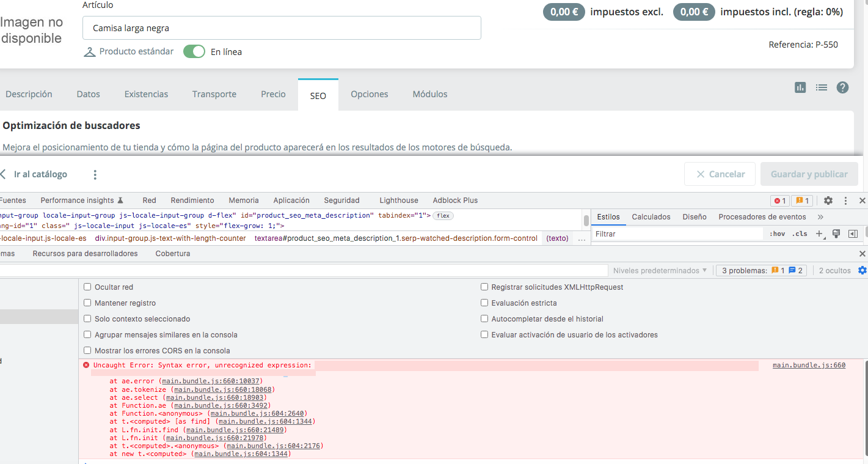Click the blue console settings gear

(x=862, y=270)
